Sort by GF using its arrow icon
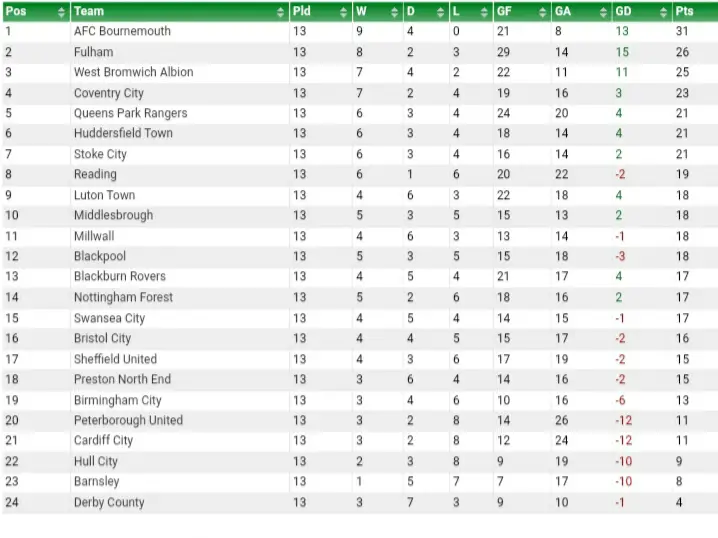 (543, 12)
